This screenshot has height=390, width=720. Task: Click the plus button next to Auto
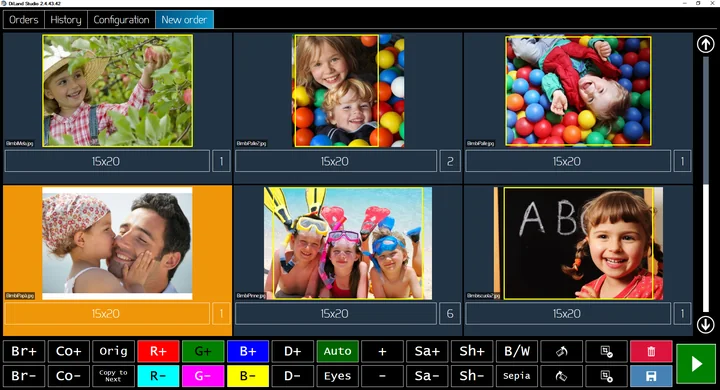tap(382, 351)
